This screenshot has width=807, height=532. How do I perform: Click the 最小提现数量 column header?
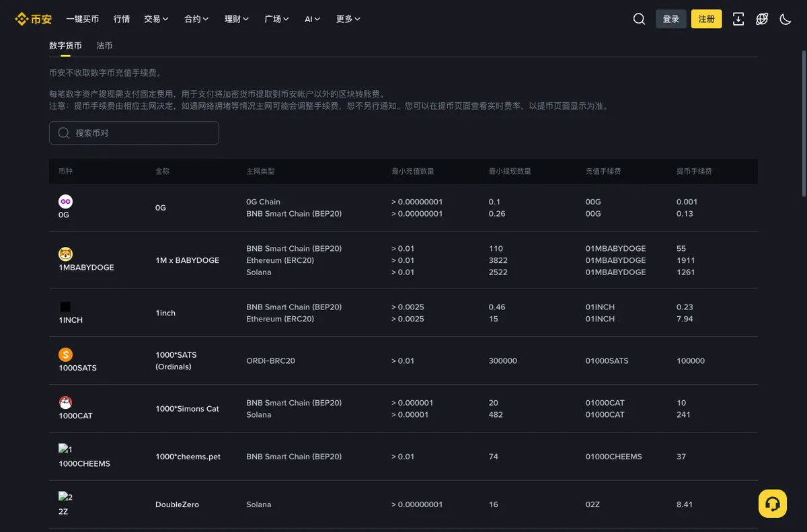point(510,172)
